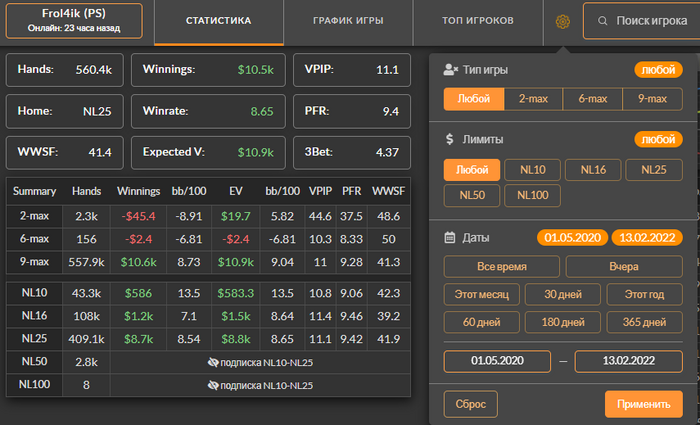The height and width of the screenshot is (425, 700).
Task: Click the любой badge next to Тип игры
Action: [658, 70]
